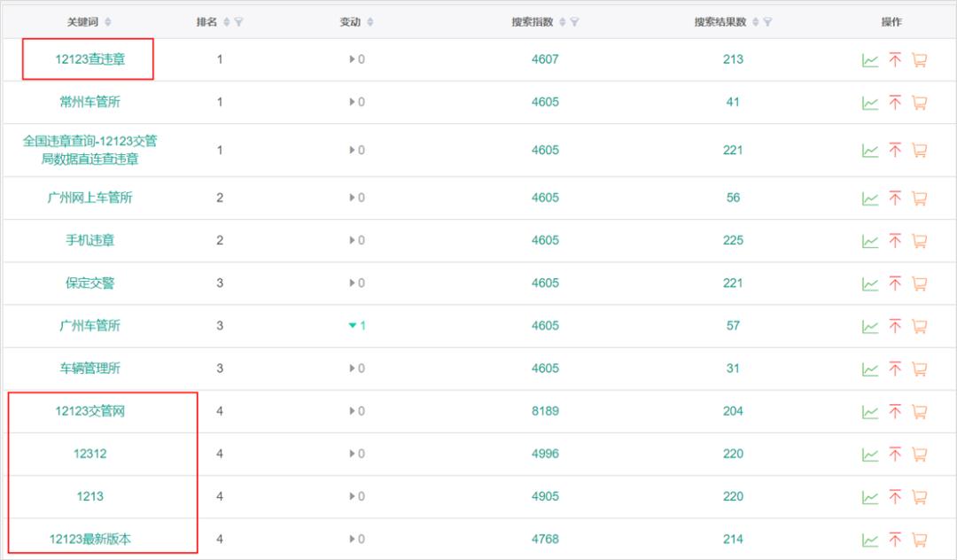Click the shopping cart icon in 手机违章 row
Screen dimensions: 957x560
tap(922, 240)
